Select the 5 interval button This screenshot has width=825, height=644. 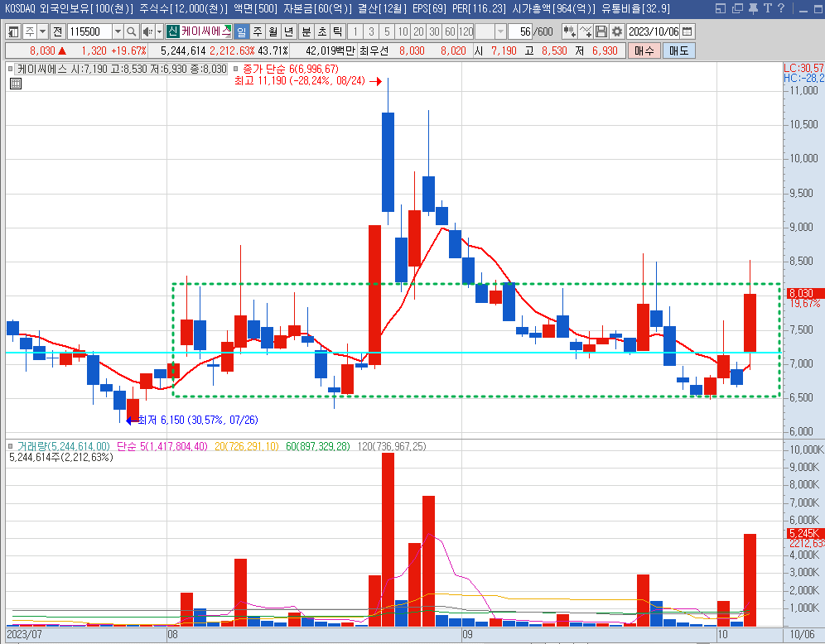pos(388,32)
